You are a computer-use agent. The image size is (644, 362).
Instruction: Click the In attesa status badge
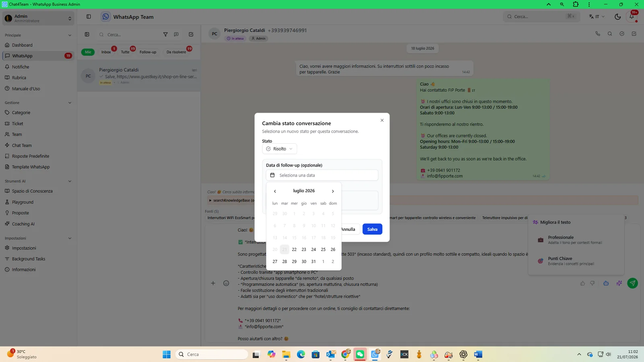pyautogui.click(x=235, y=39)
